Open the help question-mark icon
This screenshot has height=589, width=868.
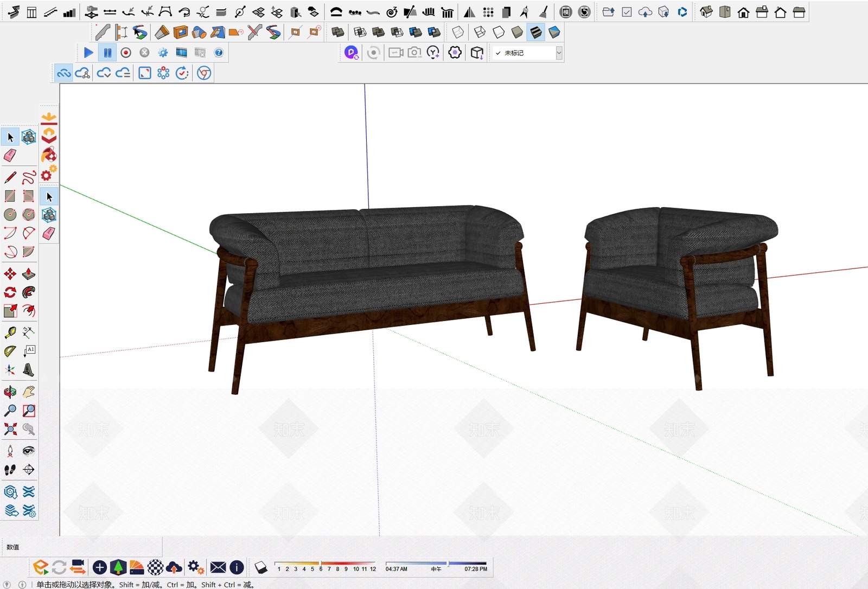pyautogui.click(x=219, y=53)
